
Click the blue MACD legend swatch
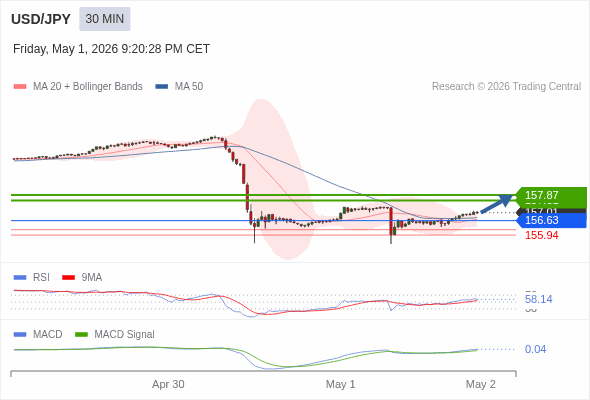pos(20,335)
